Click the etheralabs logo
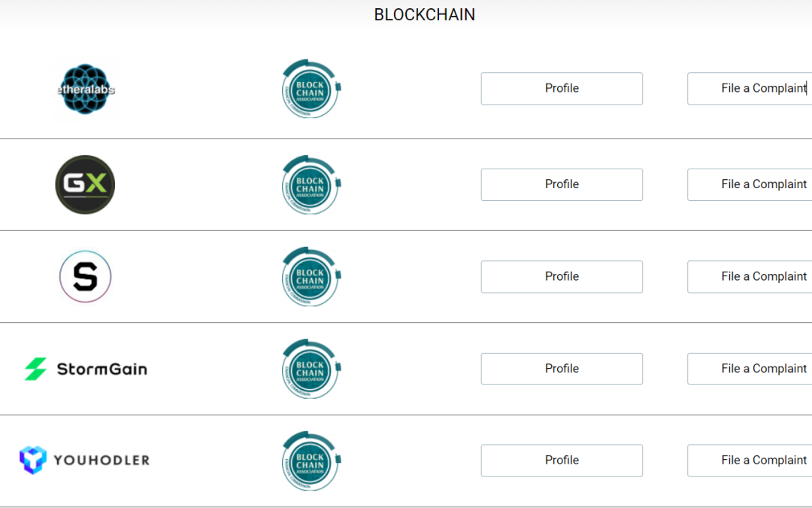 (x=86, y=89)
